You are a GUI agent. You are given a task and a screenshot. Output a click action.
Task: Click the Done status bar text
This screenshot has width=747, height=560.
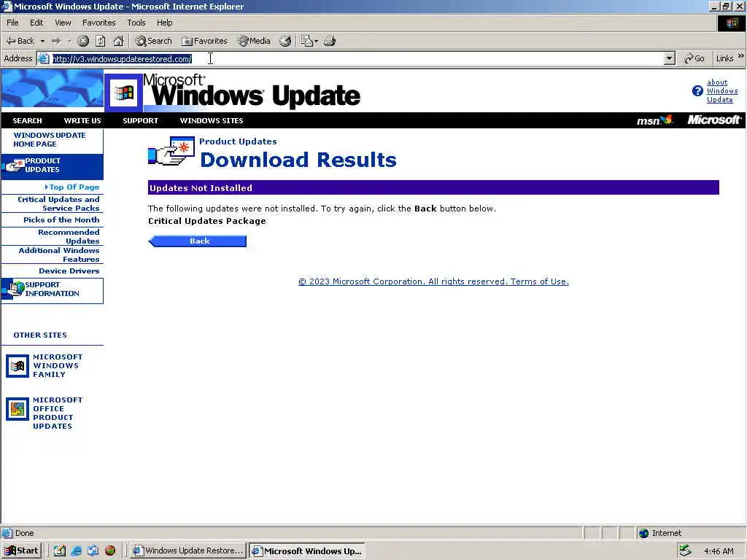pyautogui.click(x=24, y=533)
